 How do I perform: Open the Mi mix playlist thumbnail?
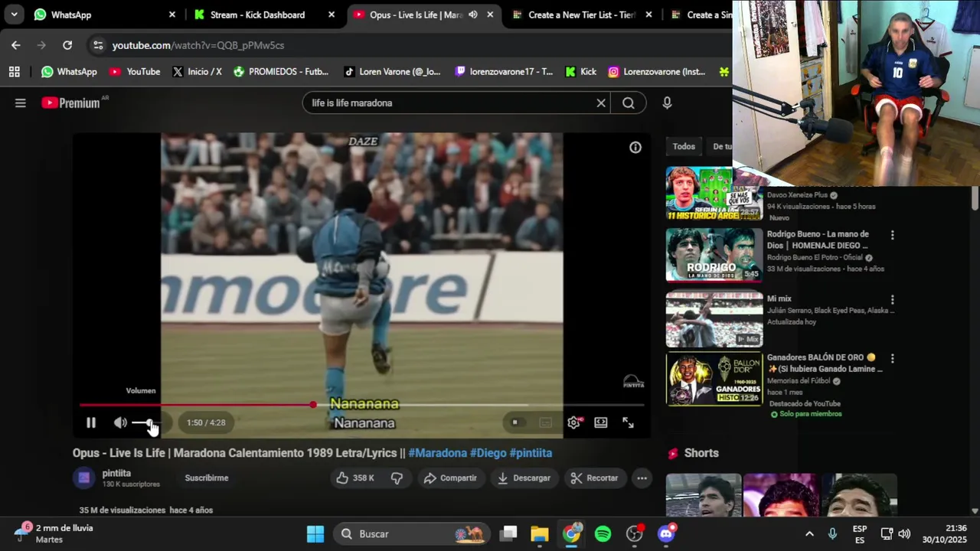point(714,319)
